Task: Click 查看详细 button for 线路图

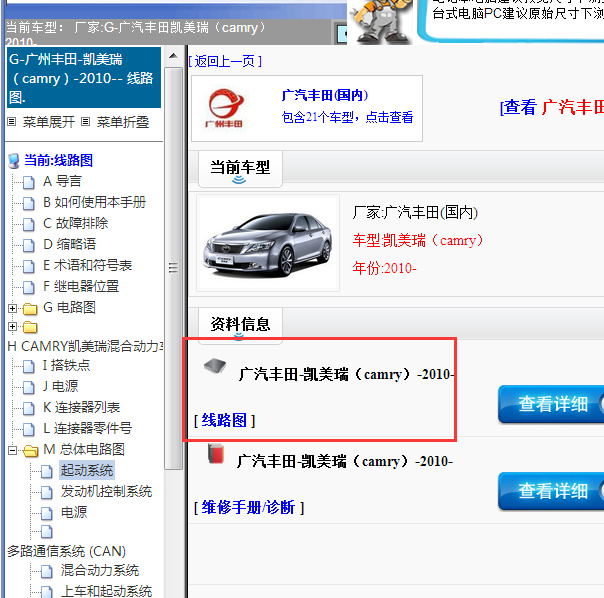Action: point(551,404)
